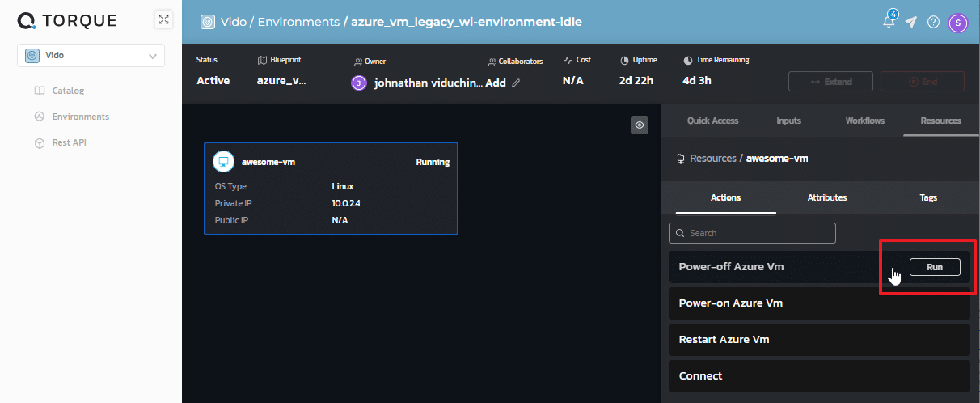
Task: Collapse sidebar with the expand arrows icon
Action: point(164,19)
